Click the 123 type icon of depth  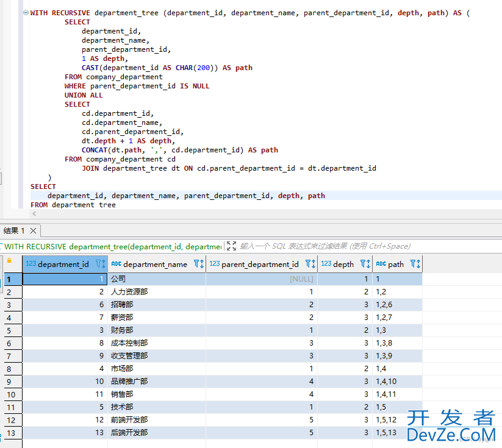pos(326,263)
